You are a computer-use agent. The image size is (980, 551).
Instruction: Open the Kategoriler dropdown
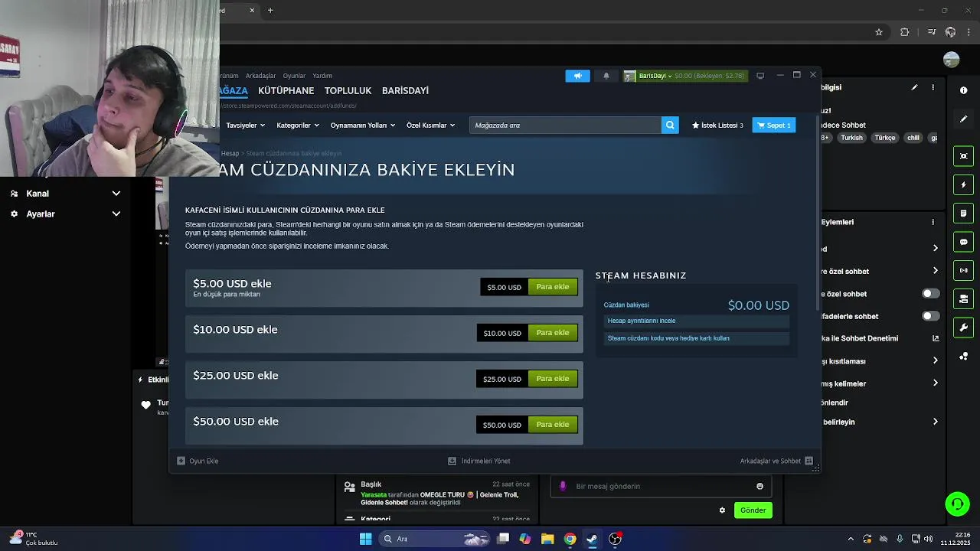(297, 125)
